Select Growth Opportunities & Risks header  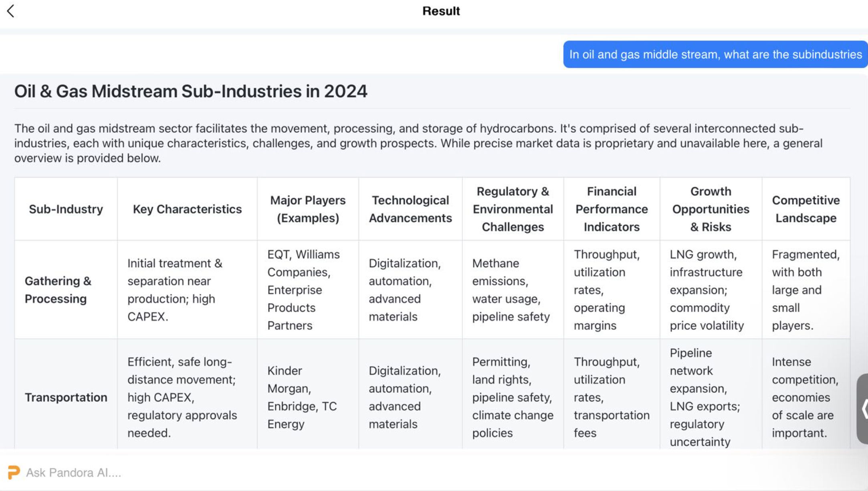[711, 209]
